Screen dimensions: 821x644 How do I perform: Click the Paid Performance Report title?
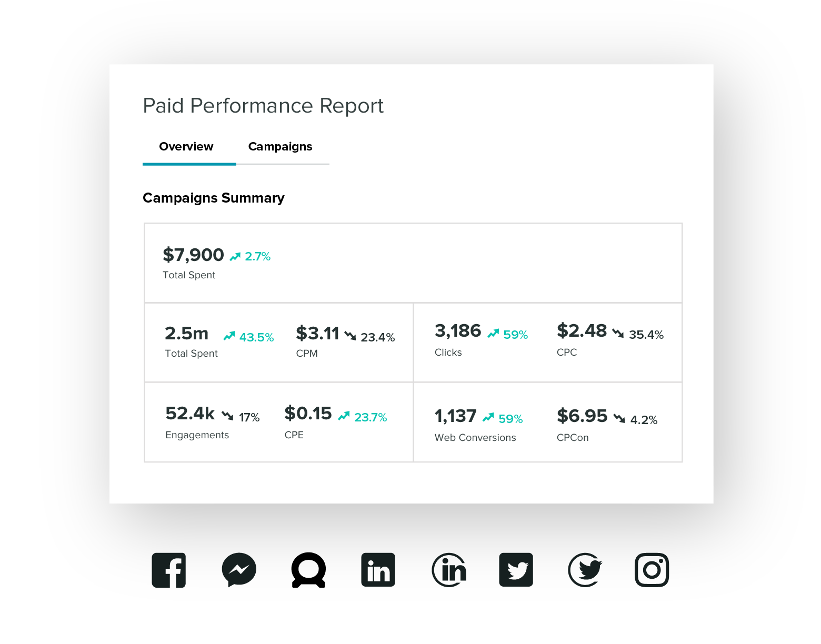point(263,106)
